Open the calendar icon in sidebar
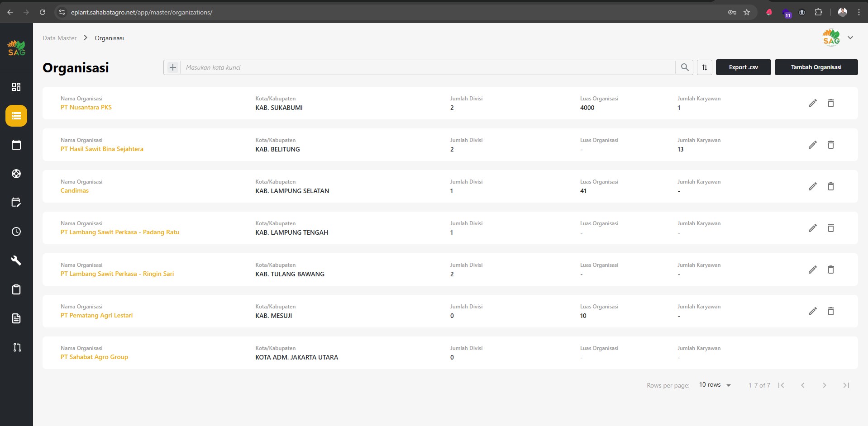Viewport: 868px width, 426px height. tap(16, 145)
